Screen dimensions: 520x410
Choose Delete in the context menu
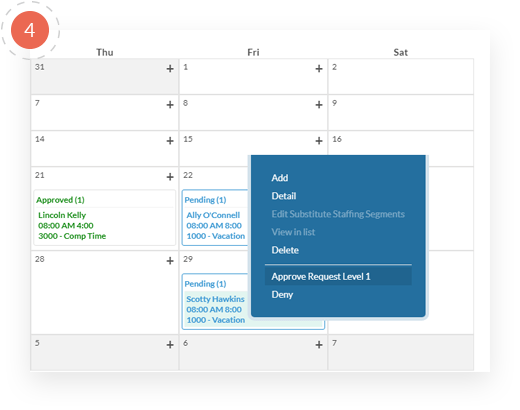(x=285, y=250)
